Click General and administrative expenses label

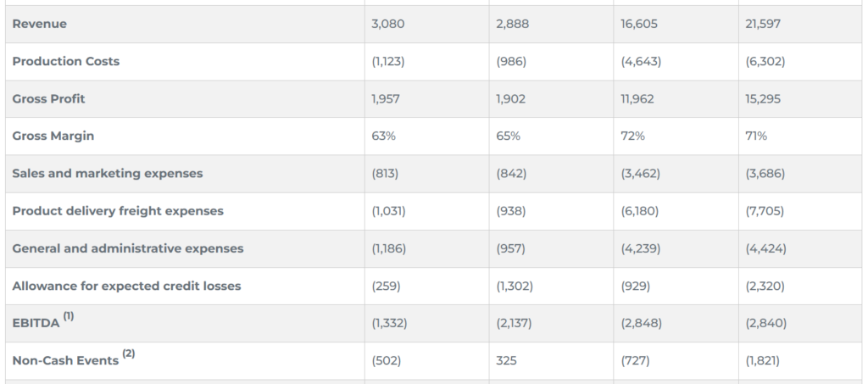(x=127, y=248)
